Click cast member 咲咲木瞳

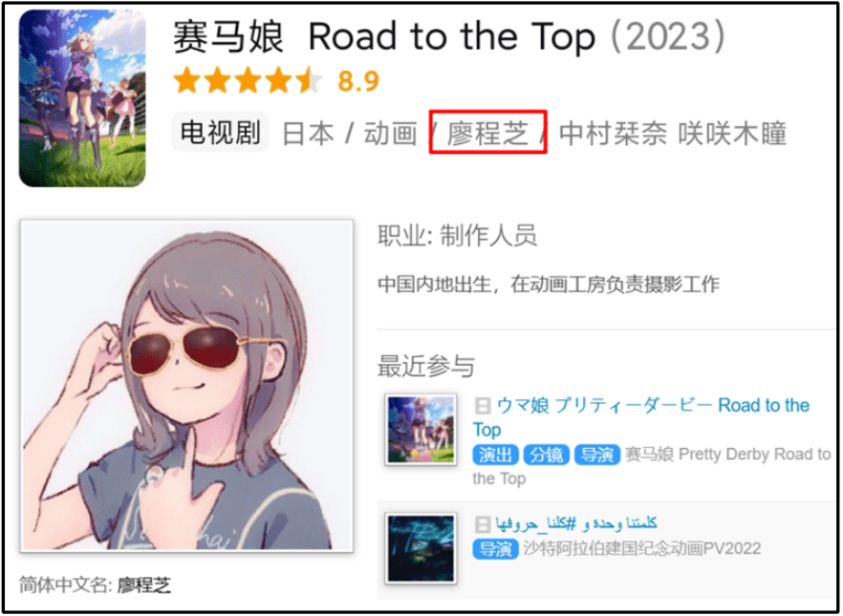[x=732, y=133]
